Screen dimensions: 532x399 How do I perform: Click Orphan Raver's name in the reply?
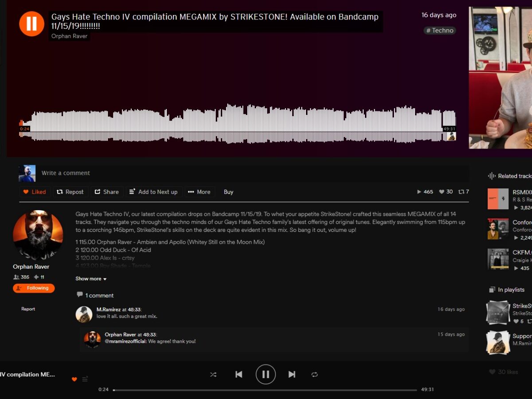[x=120, y=335]
